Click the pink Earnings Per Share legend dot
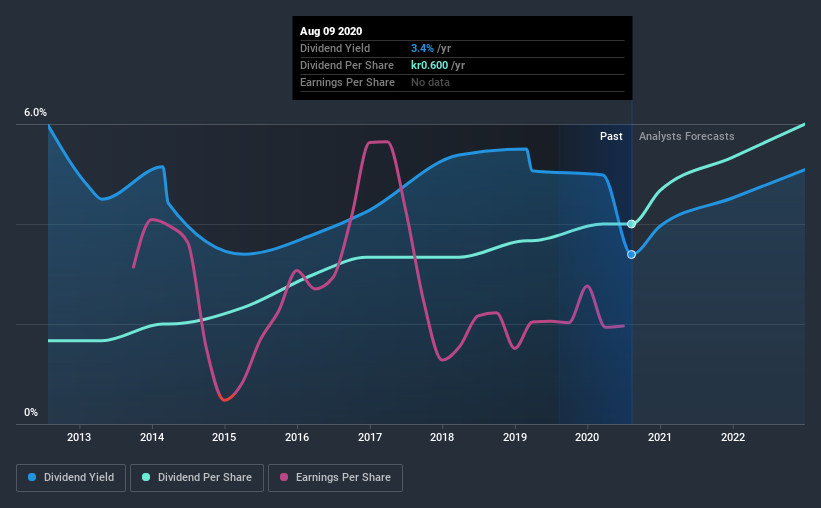 (x=284, y=477)
